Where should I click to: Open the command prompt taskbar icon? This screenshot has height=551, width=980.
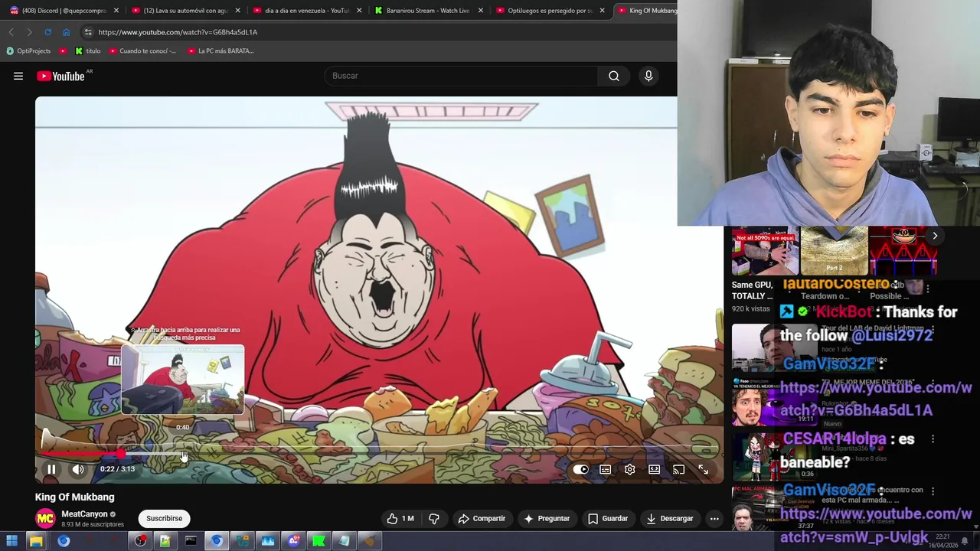[x=191, y=541]
